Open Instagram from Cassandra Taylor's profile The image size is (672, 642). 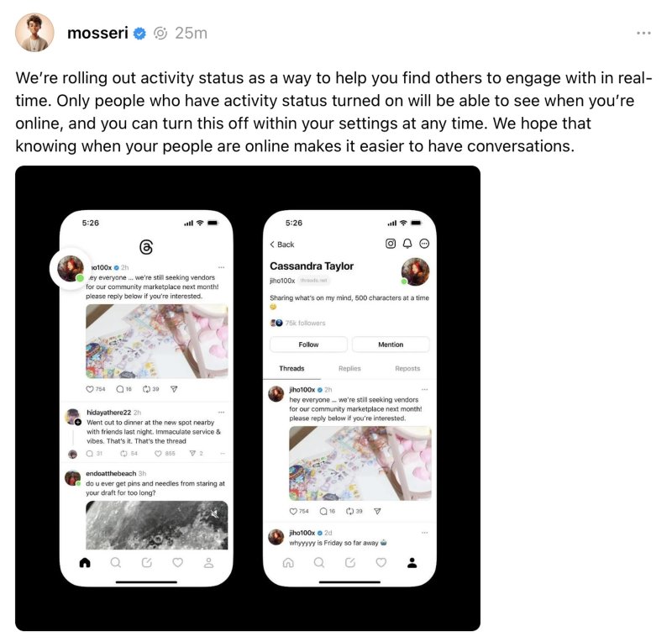click(x=391, y=245)
